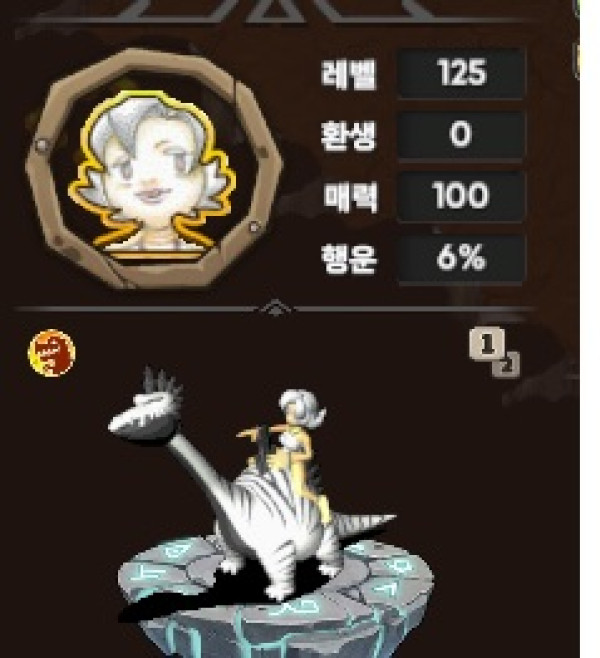Select the rider character on the dinosaur

[290, 445]
